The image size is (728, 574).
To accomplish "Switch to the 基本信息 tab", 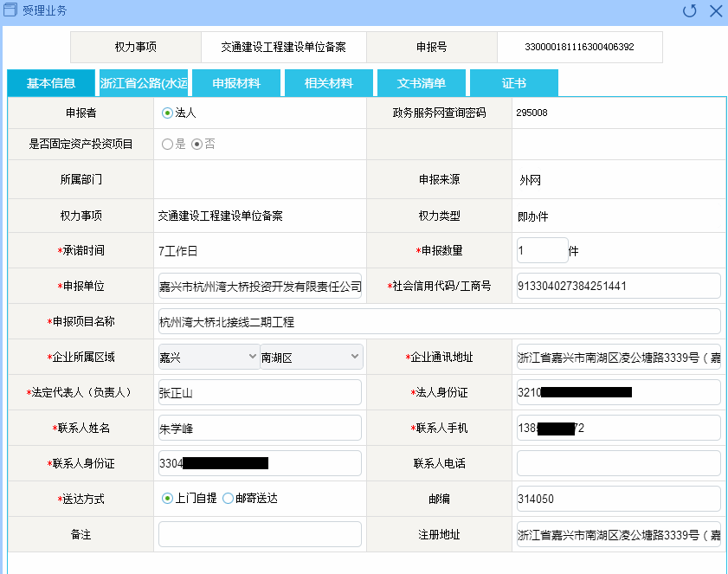I will pyautogui.click(x=51, y=83).
